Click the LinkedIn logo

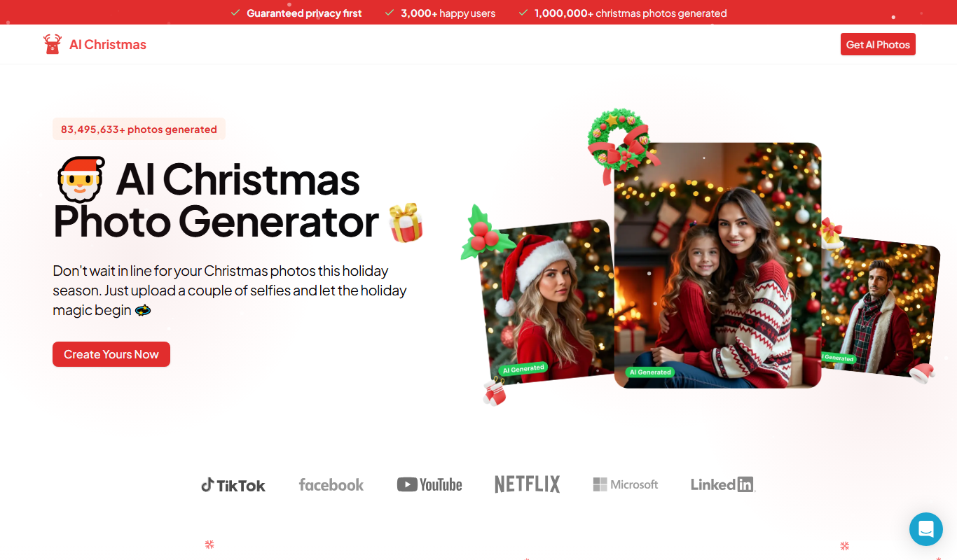[723, 484]
